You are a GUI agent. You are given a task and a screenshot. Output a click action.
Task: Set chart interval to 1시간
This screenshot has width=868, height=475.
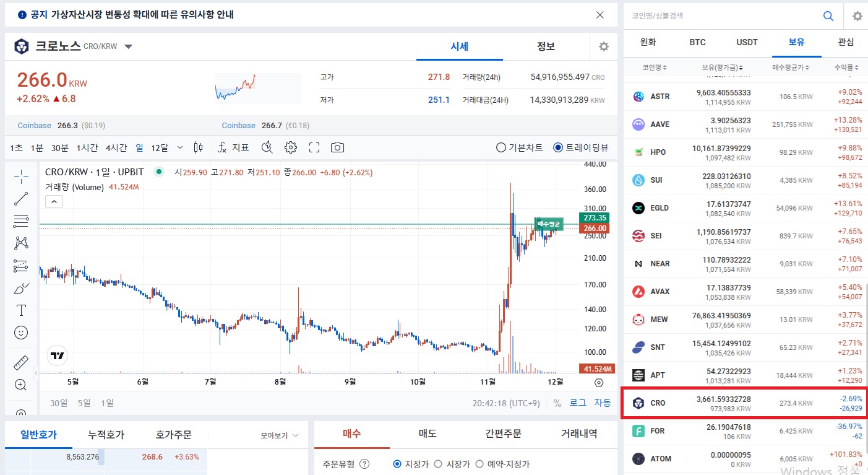click(x=87, y=147)
